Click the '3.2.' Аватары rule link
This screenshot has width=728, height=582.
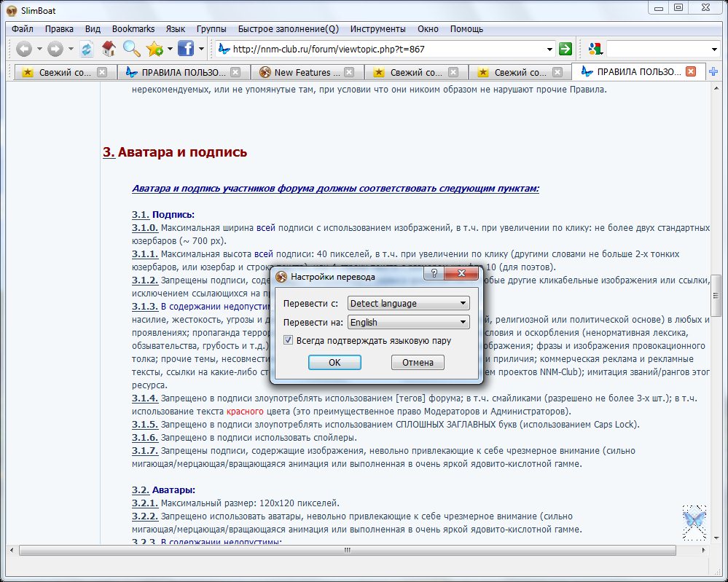(140, 490)
